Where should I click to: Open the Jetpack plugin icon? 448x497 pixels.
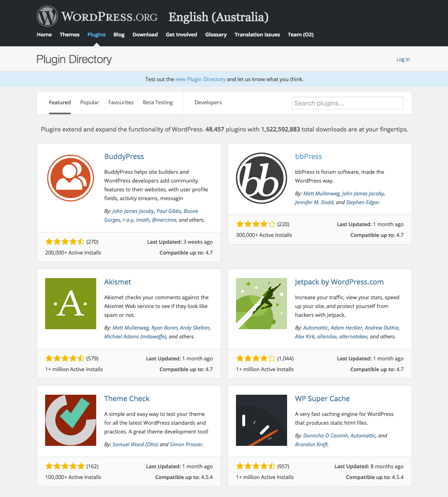pos(262,304)
